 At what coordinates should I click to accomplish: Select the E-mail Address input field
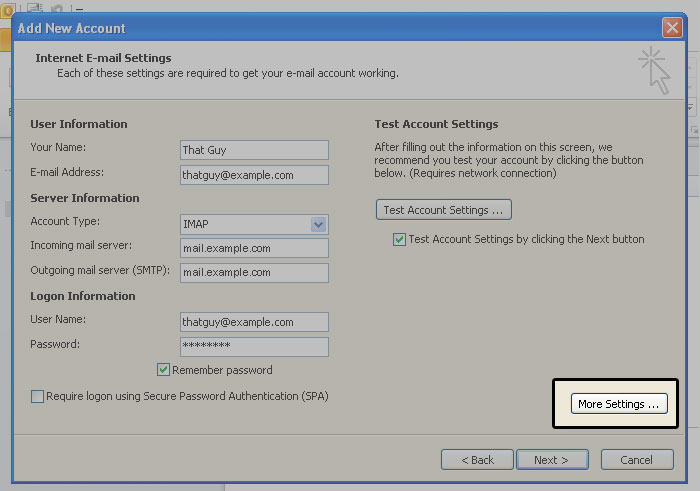pyautogui.click(x=254, y=175)
